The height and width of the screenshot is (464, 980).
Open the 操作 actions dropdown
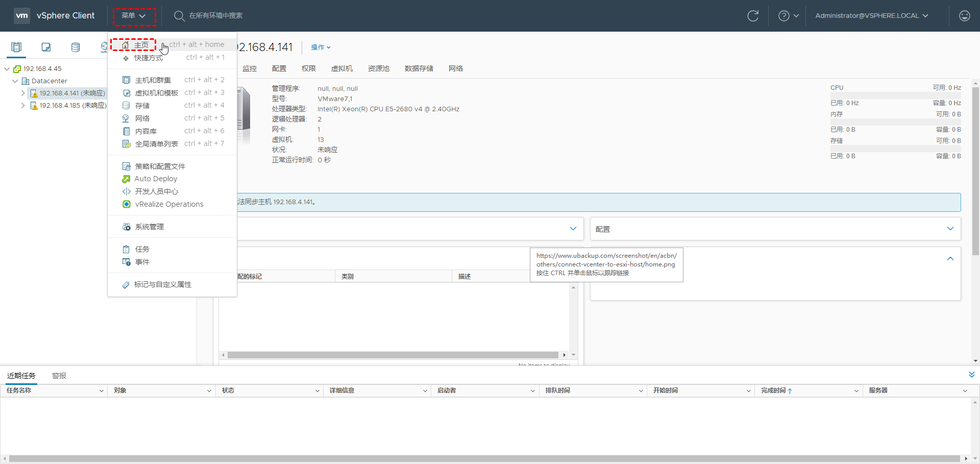tap(321, 47)
